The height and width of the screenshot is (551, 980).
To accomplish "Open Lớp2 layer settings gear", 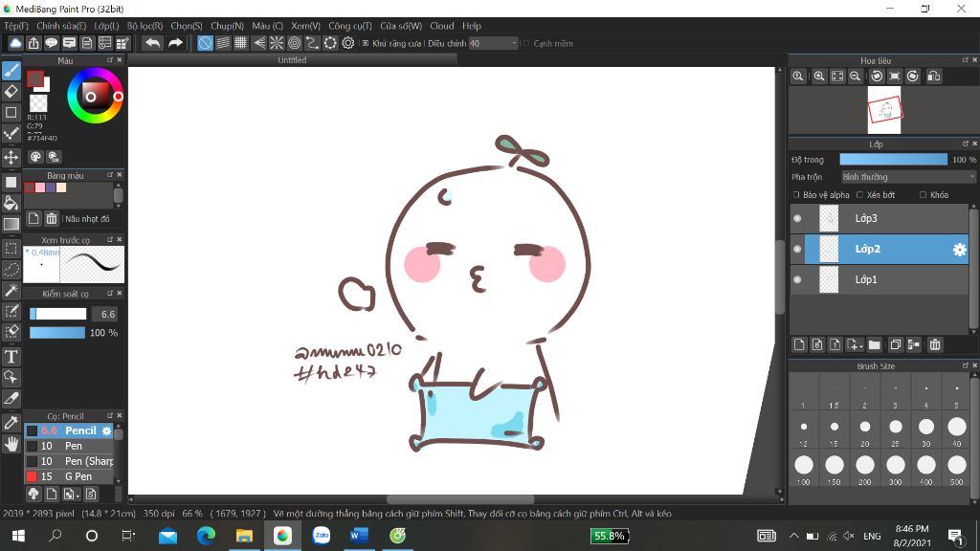I will click(x=959, y=250).
